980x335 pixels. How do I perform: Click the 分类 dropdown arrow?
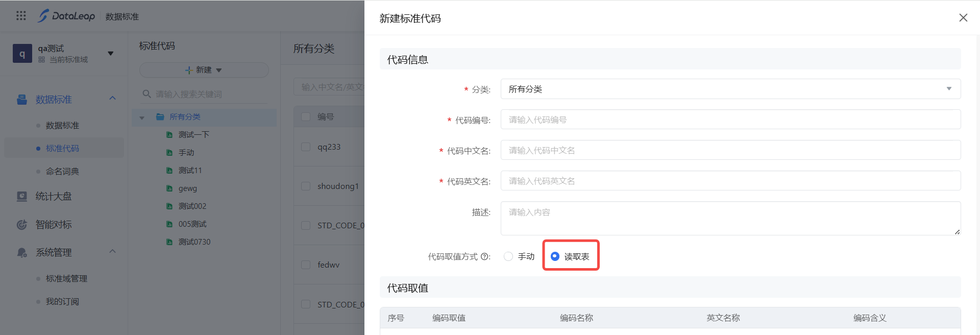949,89
